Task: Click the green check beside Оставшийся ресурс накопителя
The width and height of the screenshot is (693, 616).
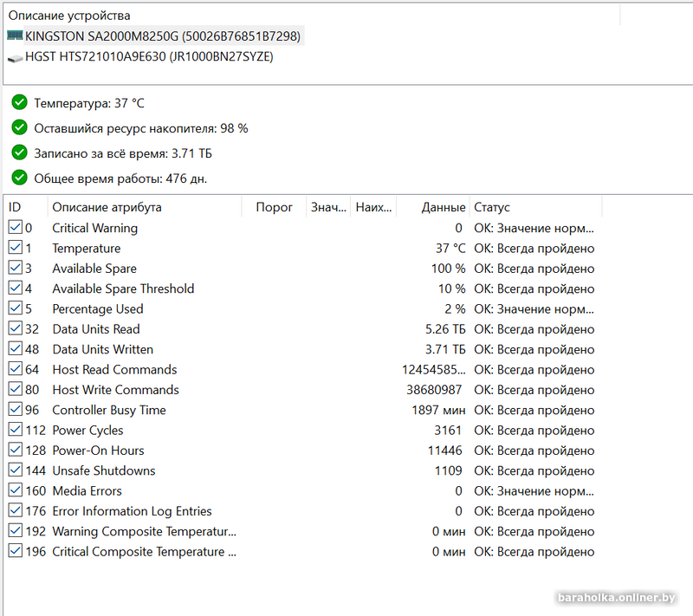Action: [19, 127]
